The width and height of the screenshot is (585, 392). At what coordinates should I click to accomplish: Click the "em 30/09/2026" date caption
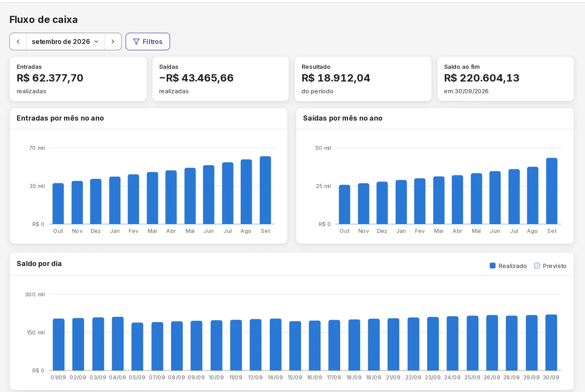[466, 91]
